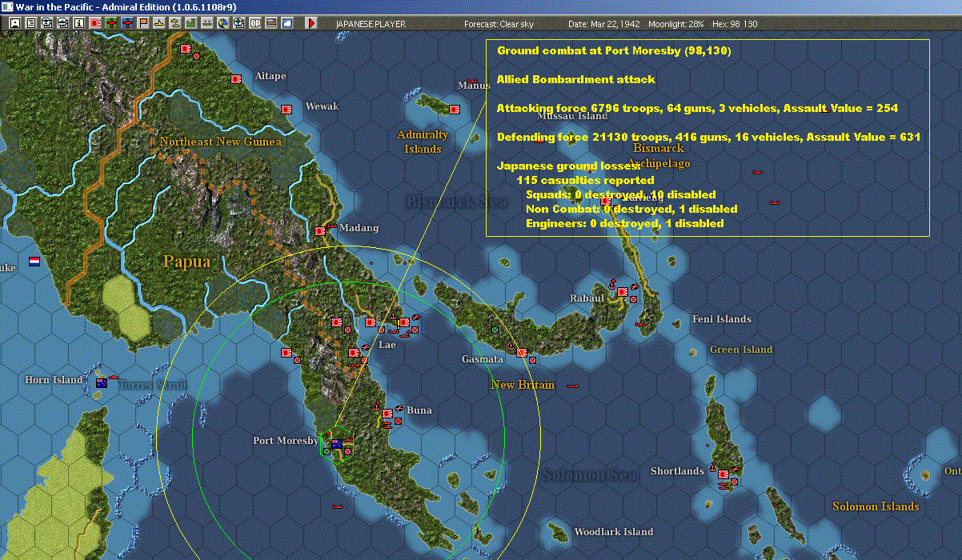Select the Japanese base flag at Manus
Screen dimensions: 962x560
point(455,108)
